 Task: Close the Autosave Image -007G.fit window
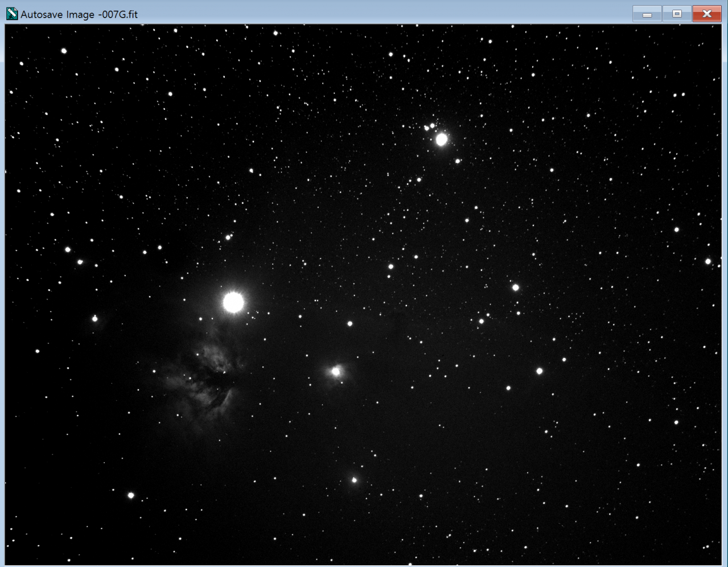tap(707, 14)
